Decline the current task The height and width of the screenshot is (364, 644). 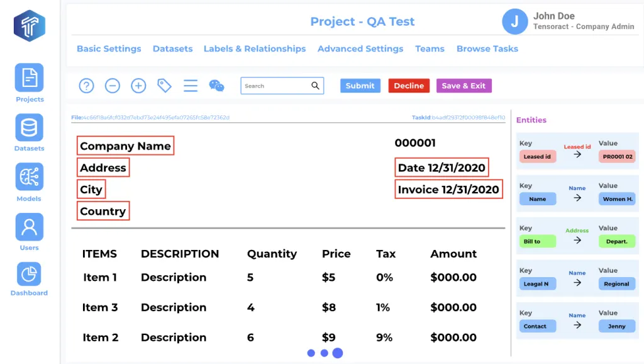pos(408,85)
